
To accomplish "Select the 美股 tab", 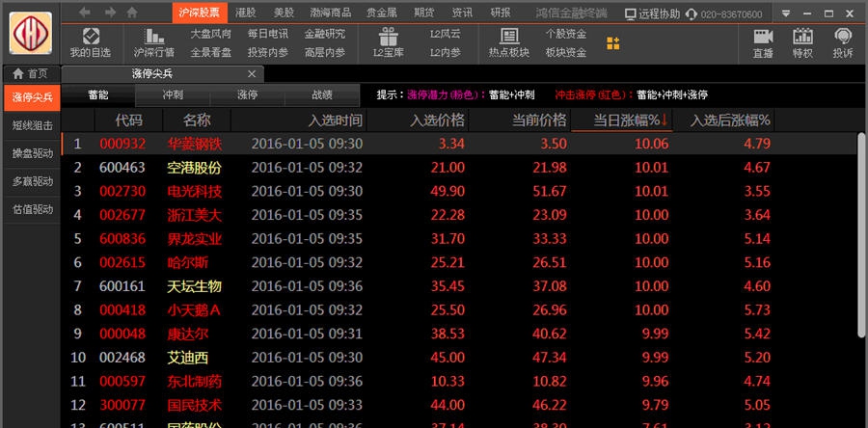I will [x=283, y=13].
